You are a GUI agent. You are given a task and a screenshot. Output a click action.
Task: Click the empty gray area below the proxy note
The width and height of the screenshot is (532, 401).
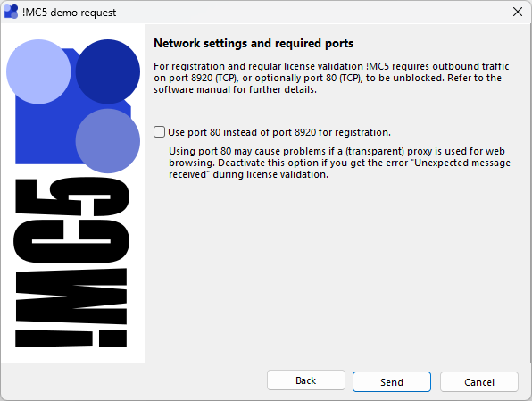click(x=337, y=272)
